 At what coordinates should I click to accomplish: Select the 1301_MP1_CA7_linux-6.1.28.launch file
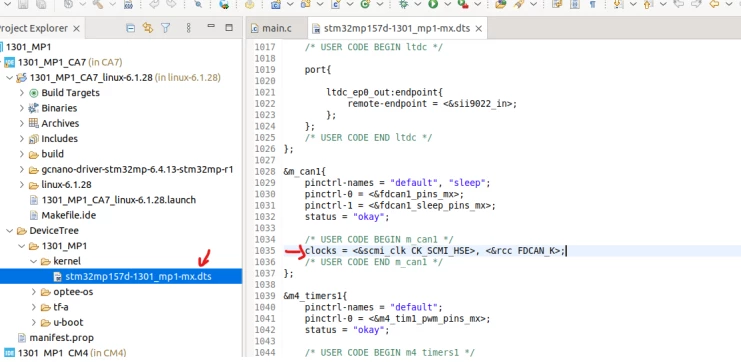(x=118, y=200)
